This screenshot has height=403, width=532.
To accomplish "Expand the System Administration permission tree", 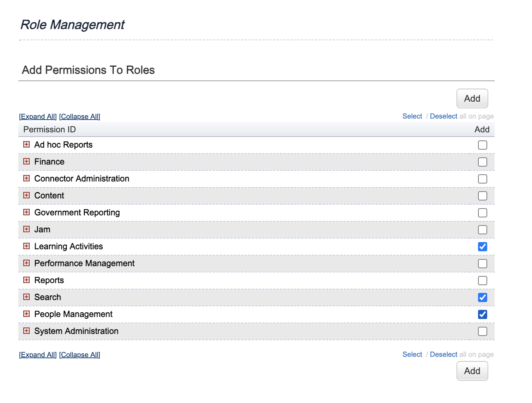I will 26,331.
